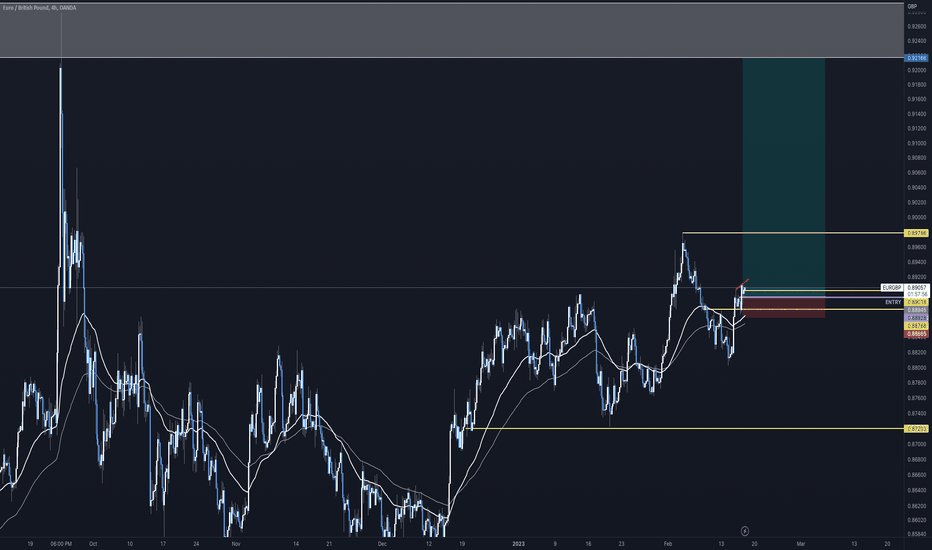
Task: Click the Feb label on time axis
Action: [x=668, y=544]
